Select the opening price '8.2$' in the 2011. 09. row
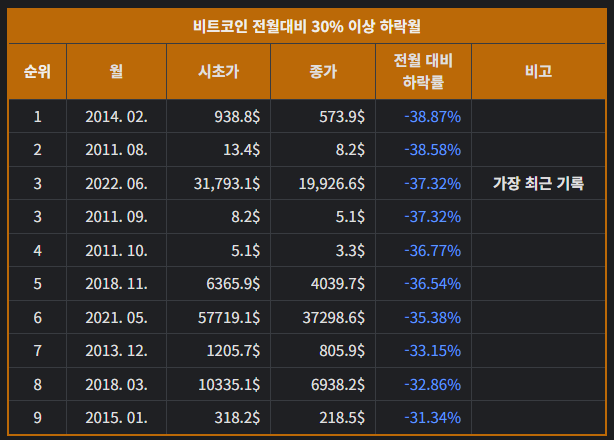Viewport: 614px width, 440px height. click(246, 217)
